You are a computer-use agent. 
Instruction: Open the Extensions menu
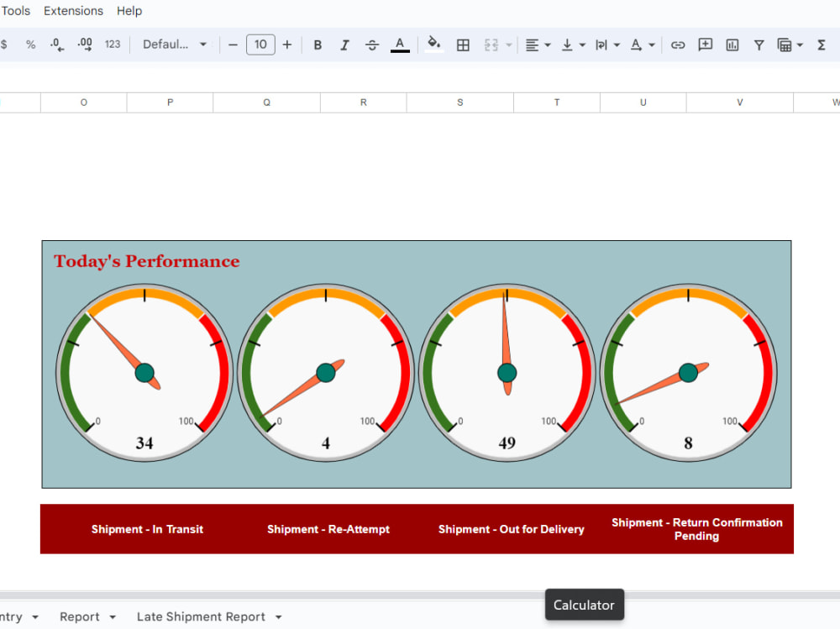(73, 11)
